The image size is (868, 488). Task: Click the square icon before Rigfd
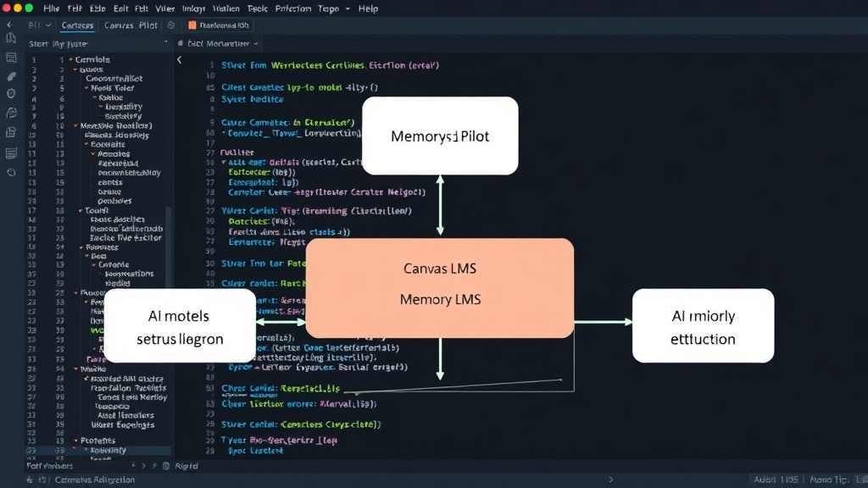(166, 466)
